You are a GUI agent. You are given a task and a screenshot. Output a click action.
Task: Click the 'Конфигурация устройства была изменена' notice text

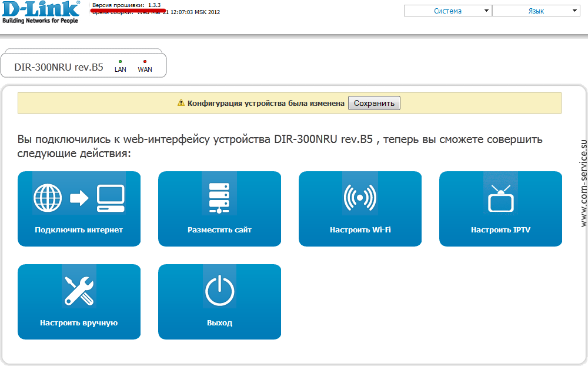(266, 103)
